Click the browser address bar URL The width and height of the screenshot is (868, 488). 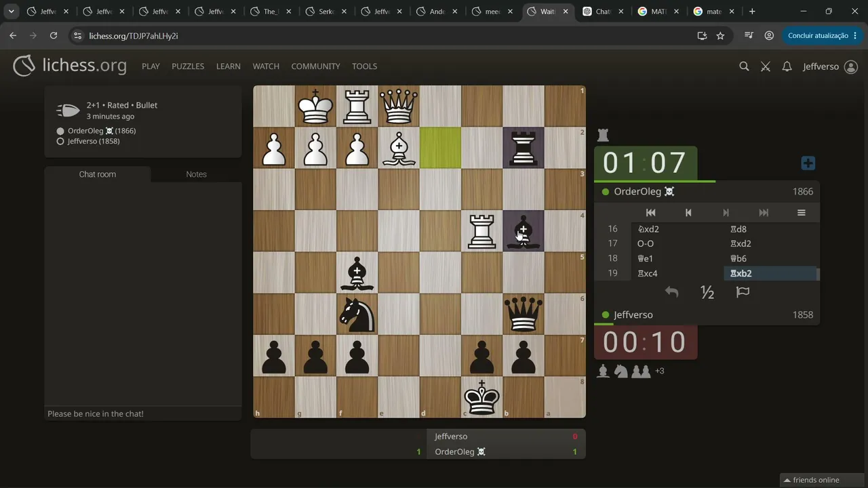click(x=134, y=35)
